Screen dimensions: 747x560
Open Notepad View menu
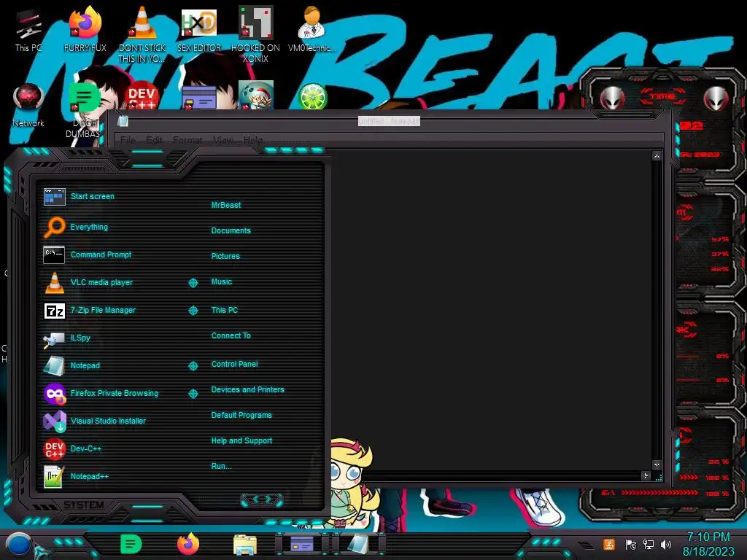click(x=223, y=140)
